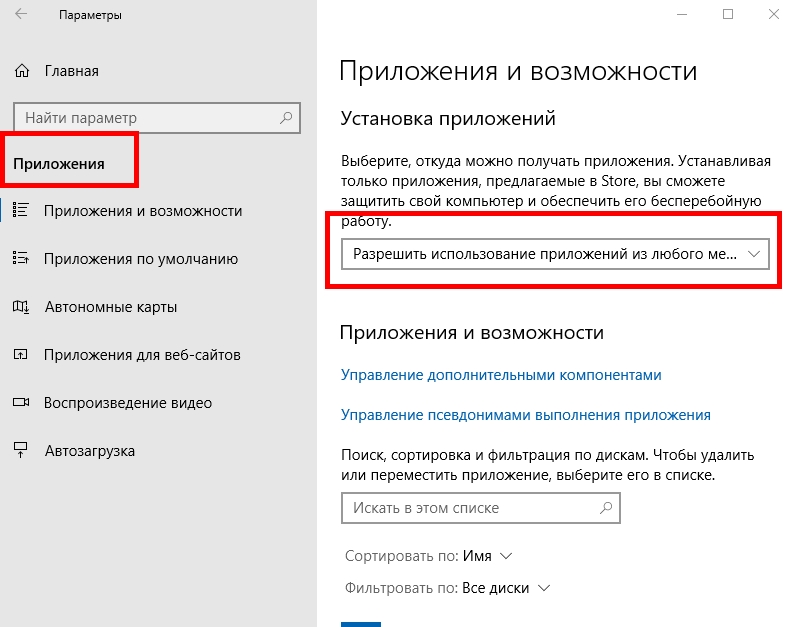Click the Приложения и возможности list icon
Viewport: 793px width, 627px height.
click(21, 210)
